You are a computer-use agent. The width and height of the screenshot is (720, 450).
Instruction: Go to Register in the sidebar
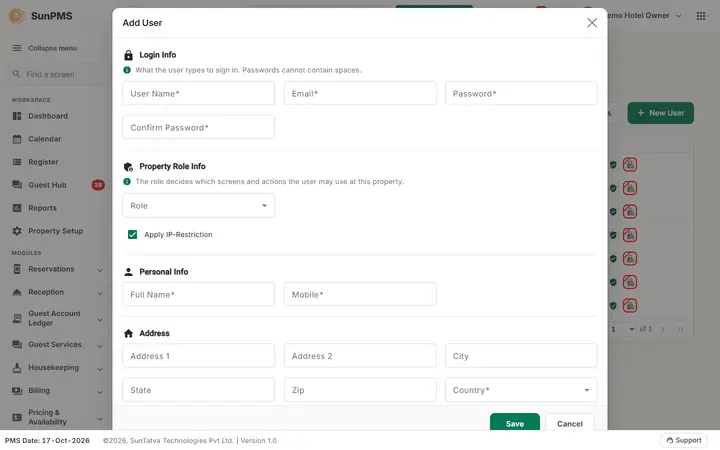(43, 162)
